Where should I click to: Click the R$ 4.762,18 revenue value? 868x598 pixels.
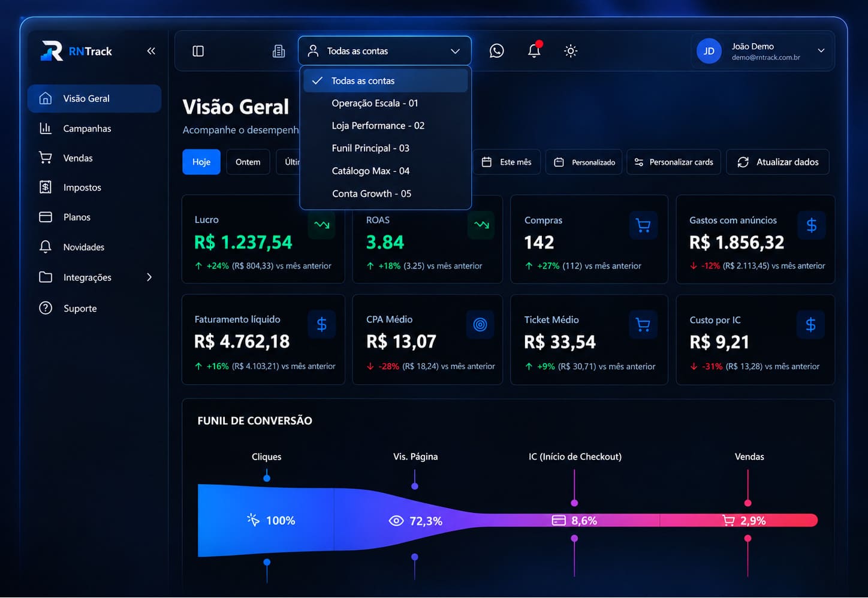pyautogui.click(x=242, y=342)
